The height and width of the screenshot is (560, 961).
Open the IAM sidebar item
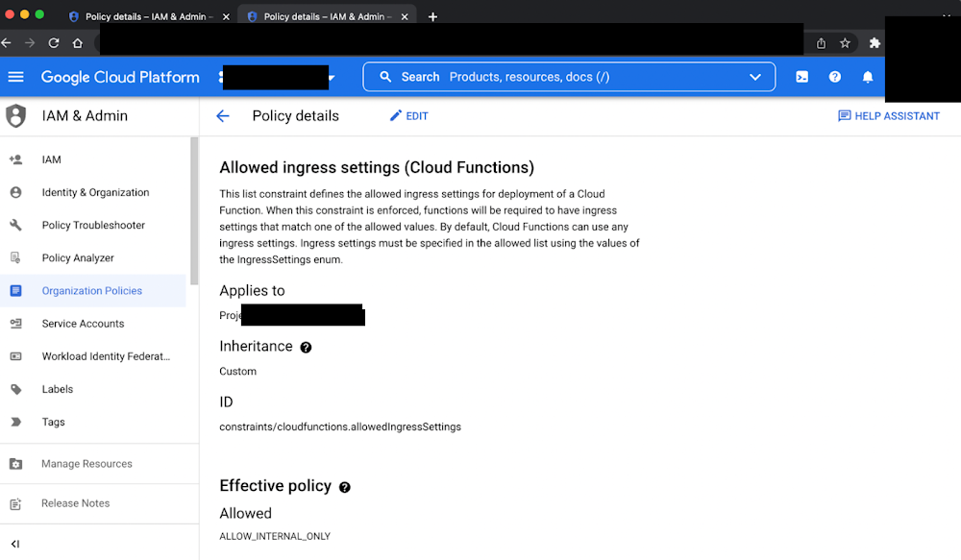tap(93, 159)
